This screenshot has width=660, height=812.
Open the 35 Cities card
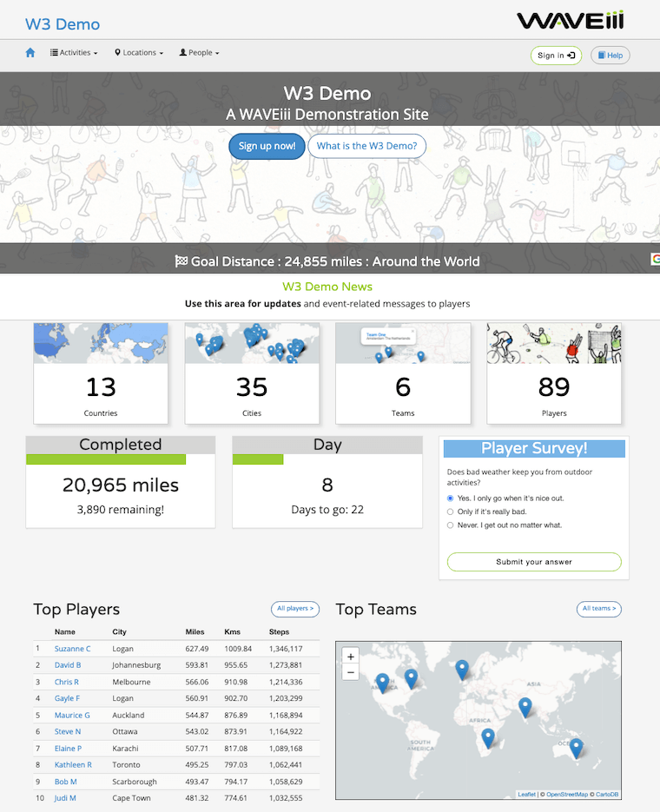point(252,373)
